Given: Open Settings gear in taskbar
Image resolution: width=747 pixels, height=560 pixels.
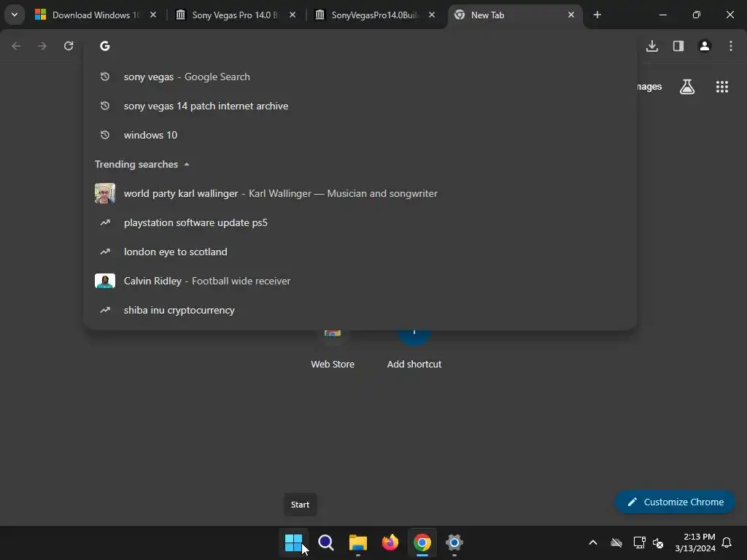Looking at the screenshot, I should click(x=454, y=542).
